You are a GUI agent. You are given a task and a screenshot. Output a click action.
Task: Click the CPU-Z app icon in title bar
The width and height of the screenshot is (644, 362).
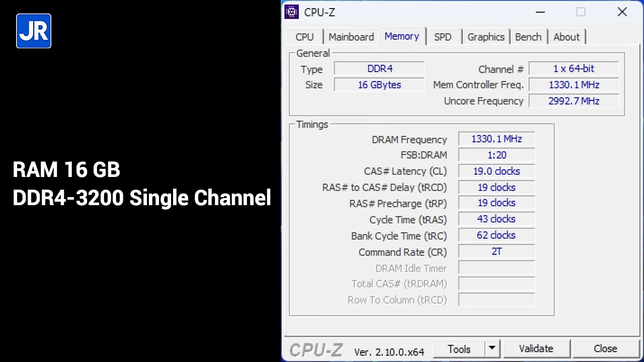(x=292, y=12)
